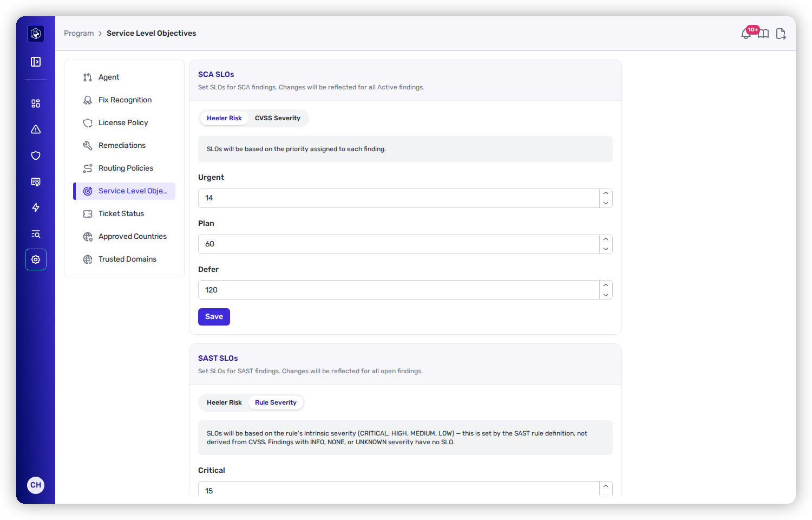Click the Critical input field showing 15
This screenshot has height=520, width=812.
click(399, 489)
